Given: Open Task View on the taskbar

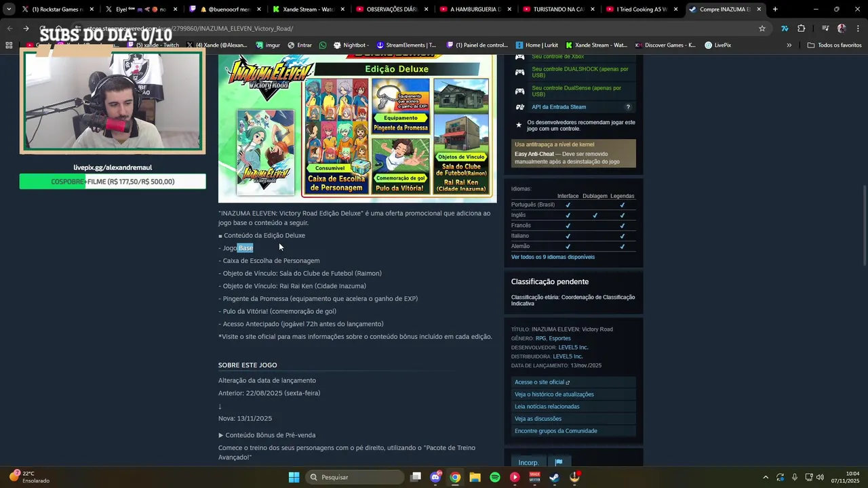Looking at the screenshot, I should (416, 477).
